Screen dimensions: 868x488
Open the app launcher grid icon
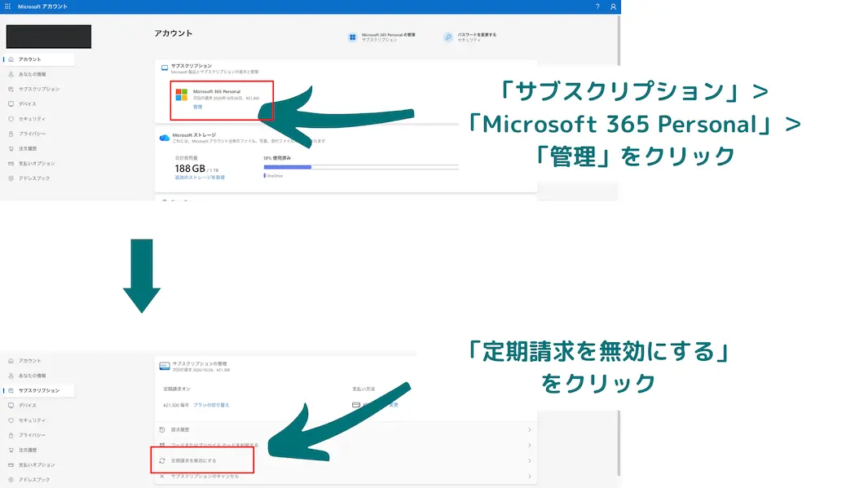click(8, 7)
